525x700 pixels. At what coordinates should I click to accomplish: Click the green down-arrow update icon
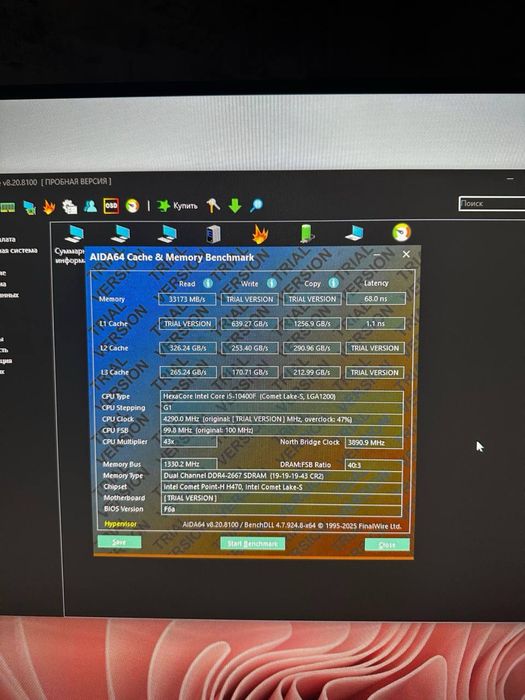click(235, 205)
